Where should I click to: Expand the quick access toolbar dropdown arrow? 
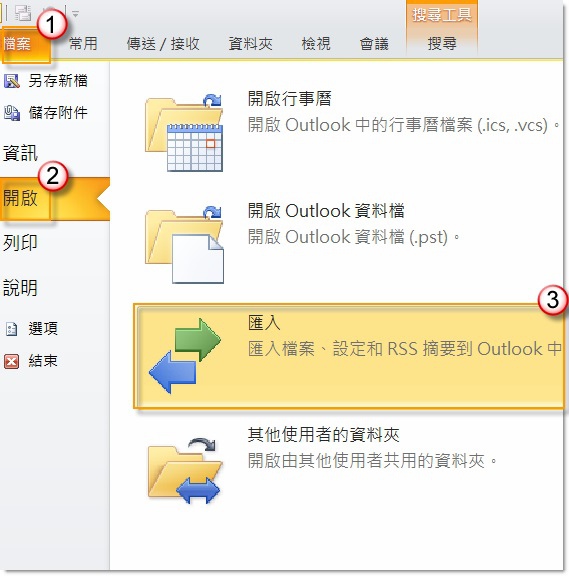pyautogui.click(x=75, y=14)
